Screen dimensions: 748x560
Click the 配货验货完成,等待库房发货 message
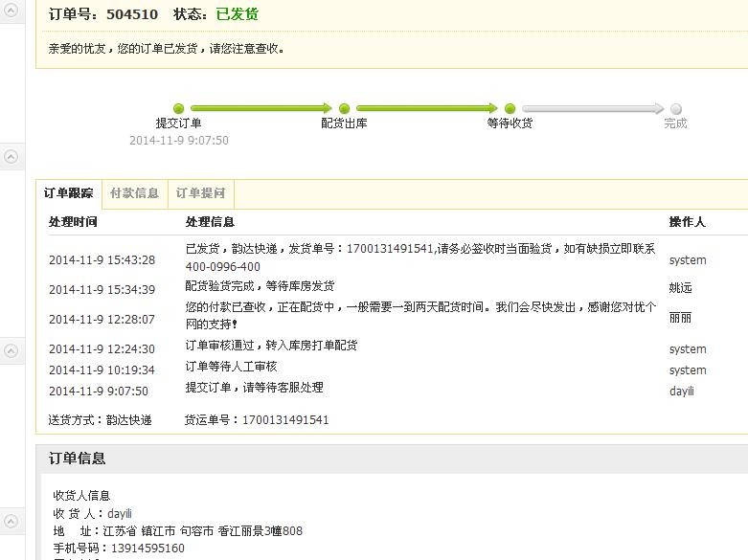coord(260,286)
